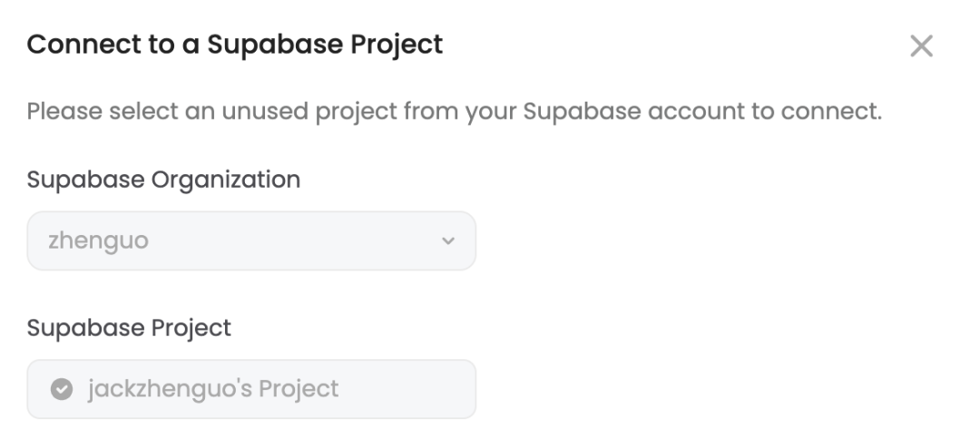Screen dimensions: 980x440
Task: Click the Supabase Project field
Action: (251, 389)
